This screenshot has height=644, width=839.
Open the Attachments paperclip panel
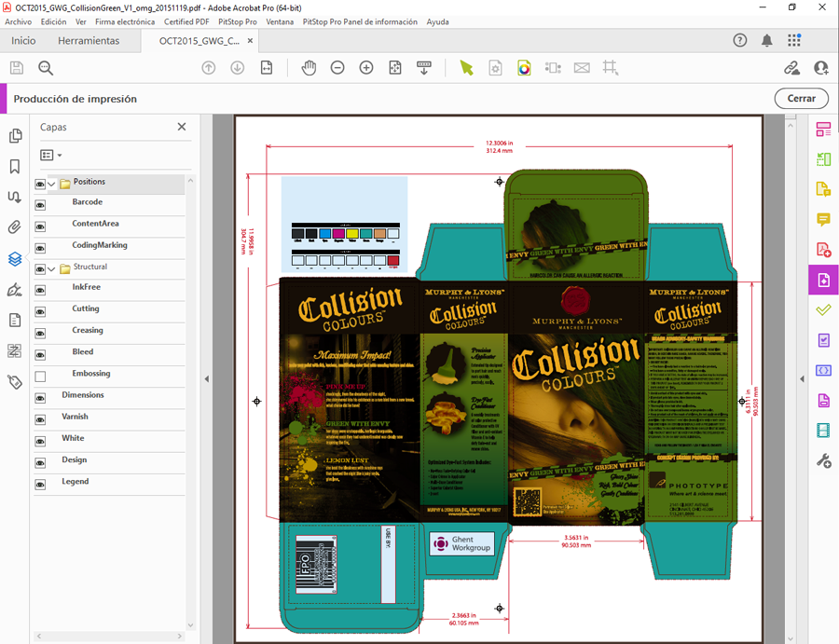[x=14, y=227]
